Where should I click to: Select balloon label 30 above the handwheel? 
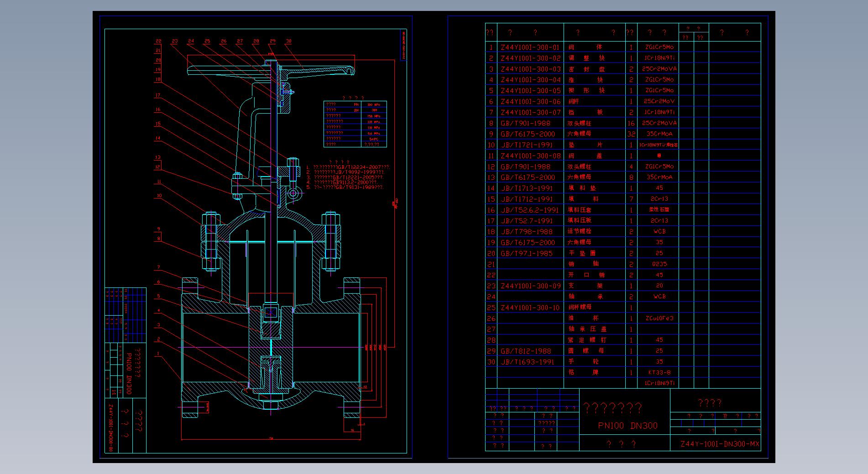[288, 41]
